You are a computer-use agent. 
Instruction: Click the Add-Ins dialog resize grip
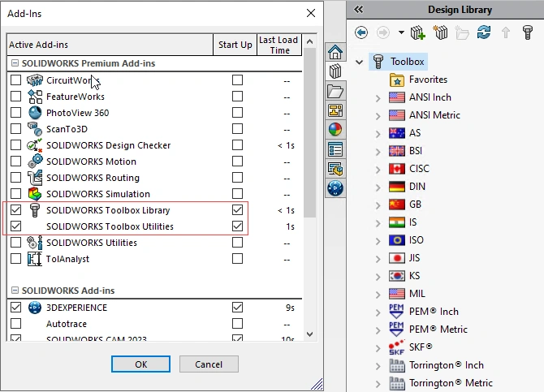[x=317, y=384]
